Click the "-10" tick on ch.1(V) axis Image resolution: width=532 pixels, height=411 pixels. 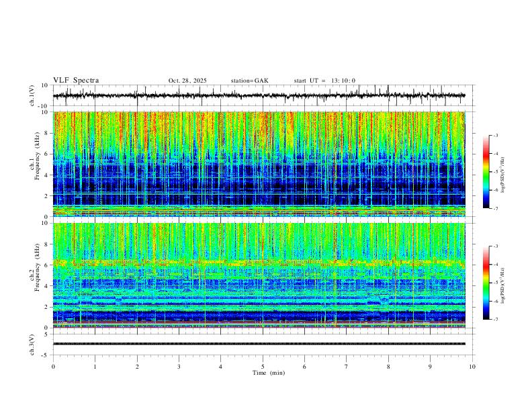click(x=44, y=106)
